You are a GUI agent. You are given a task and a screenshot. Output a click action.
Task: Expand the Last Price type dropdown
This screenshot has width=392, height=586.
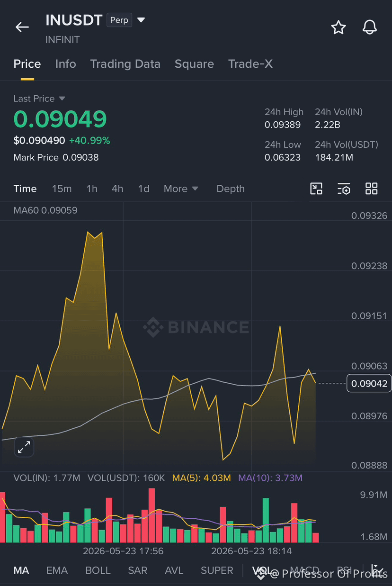(x=62, y=99)
